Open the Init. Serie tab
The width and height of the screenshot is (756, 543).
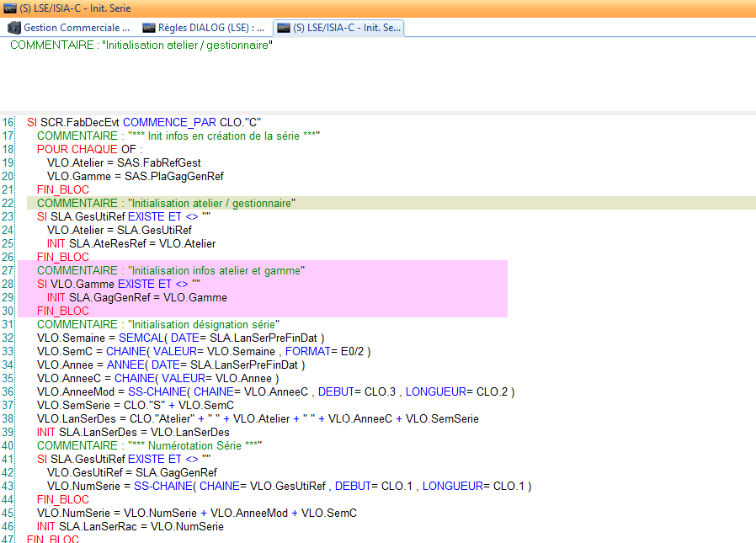[x=345, y=28]
